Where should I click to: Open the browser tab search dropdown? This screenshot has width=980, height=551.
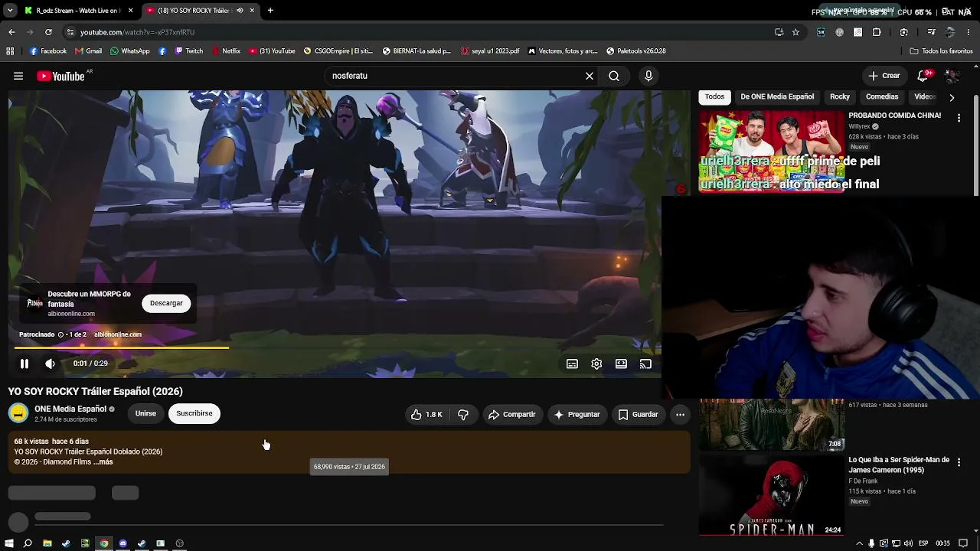pos(10,11)
